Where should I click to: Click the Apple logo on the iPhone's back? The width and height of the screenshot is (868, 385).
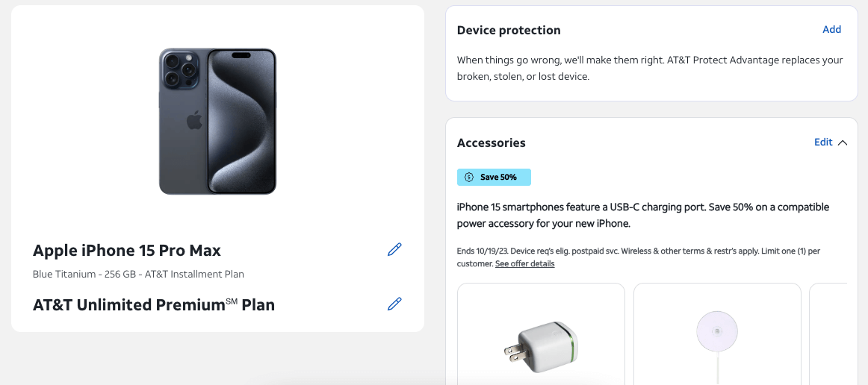click(x=194, y=121)
